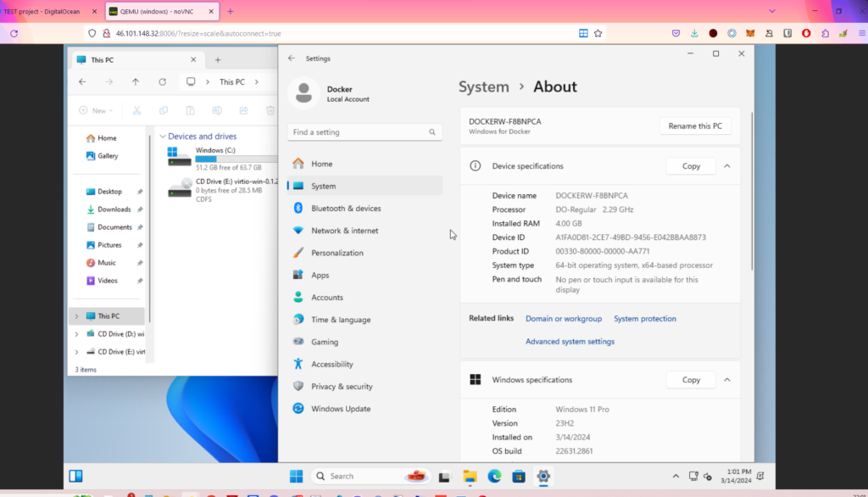Open the notification bell in the taskbar
868x497 pixels.
click(760, 476)
